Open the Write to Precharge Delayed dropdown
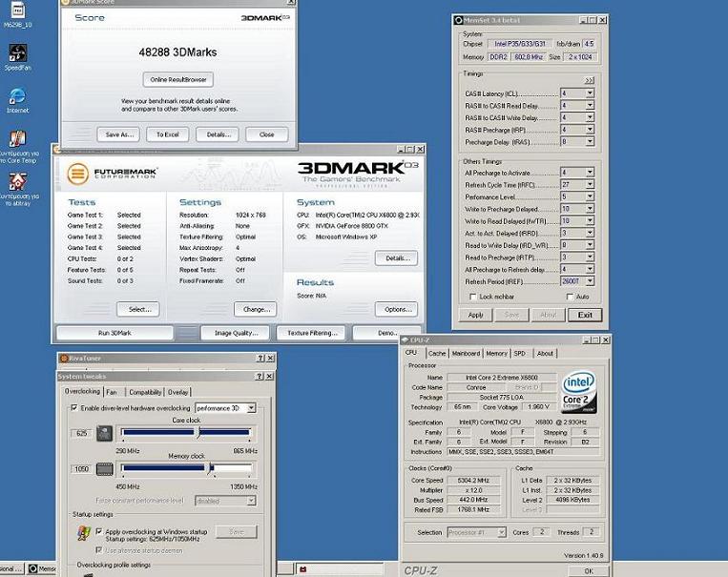728x577 pixels. pyautogui.click(x=590, y=209)
